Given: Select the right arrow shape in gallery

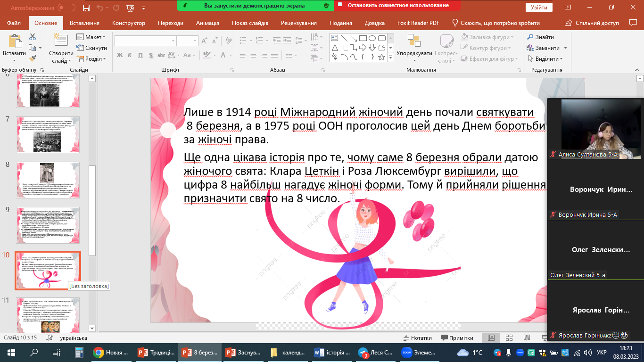Looking at the screenshot, I should click(x=363, y=48).
